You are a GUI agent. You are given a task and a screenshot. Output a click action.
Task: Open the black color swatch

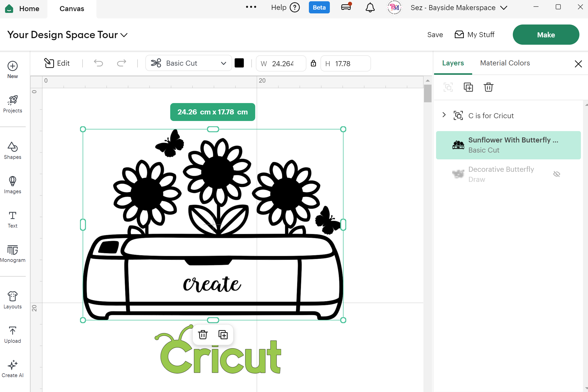(239, 63)
